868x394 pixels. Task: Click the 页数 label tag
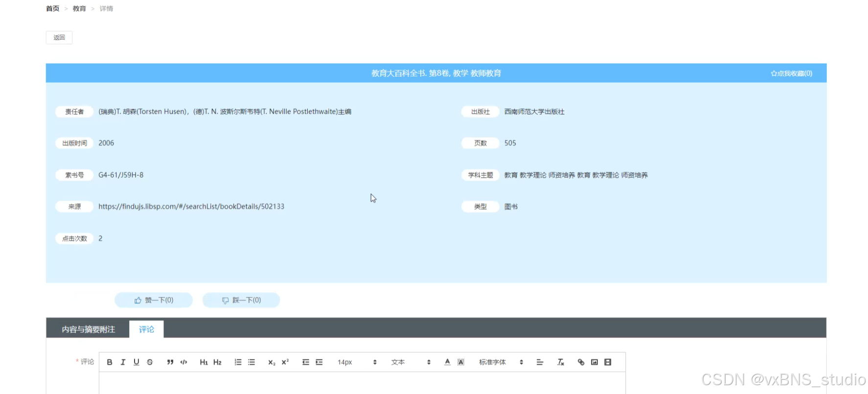(480, 143)
